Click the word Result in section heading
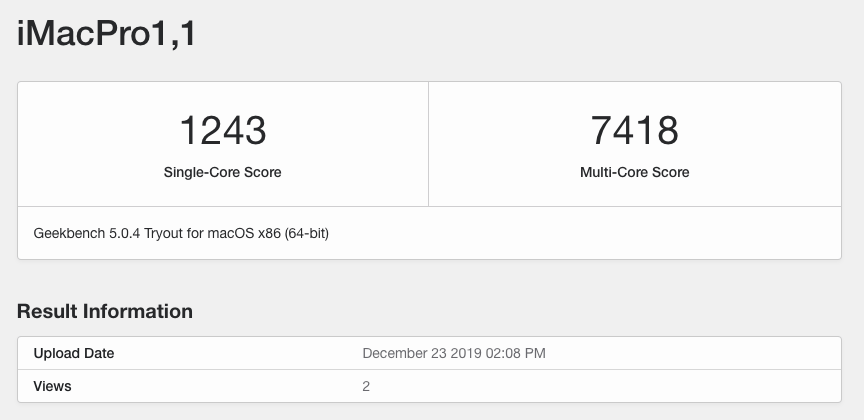864x420 pixels. tap(46, 311)
